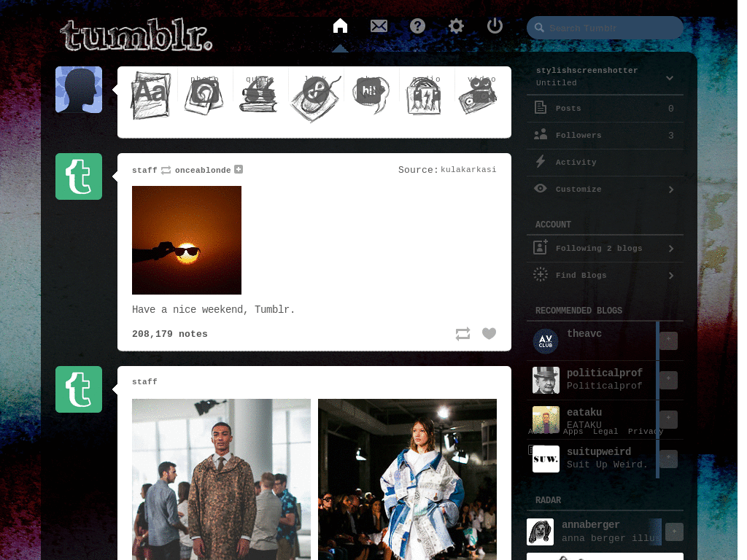This screenshot has width=747, height=560.
Task: Open 208,179 notes
Action: click(x=169, y=334)
